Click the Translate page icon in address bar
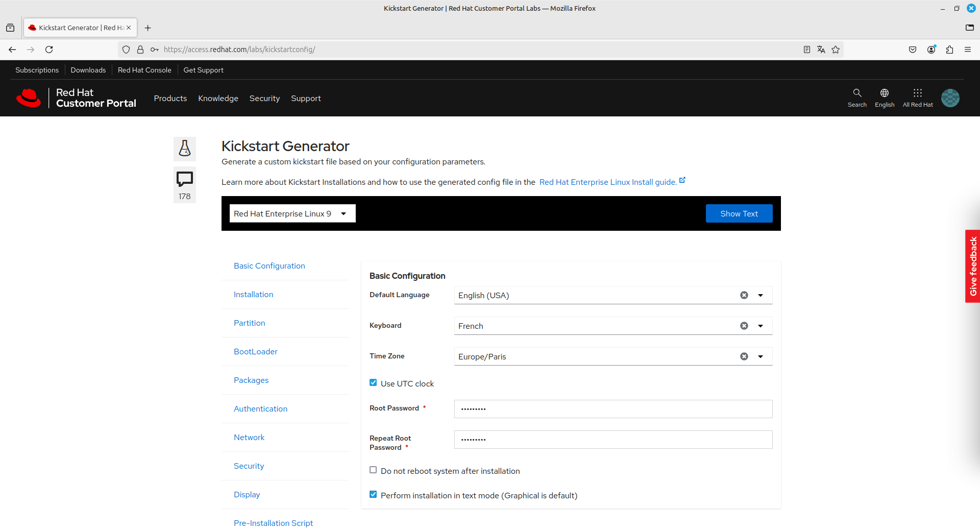The image size is (980, 531). (821, 50)
